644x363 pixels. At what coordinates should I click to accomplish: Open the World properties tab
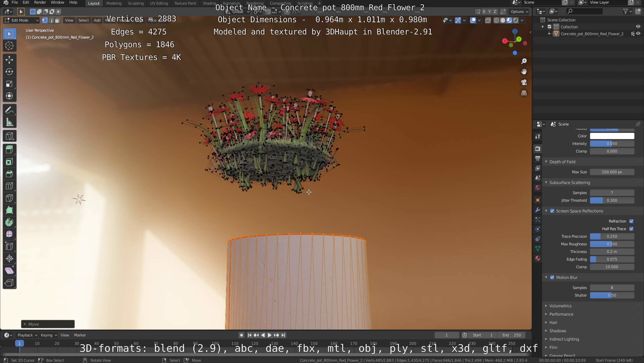click(538, 188)
